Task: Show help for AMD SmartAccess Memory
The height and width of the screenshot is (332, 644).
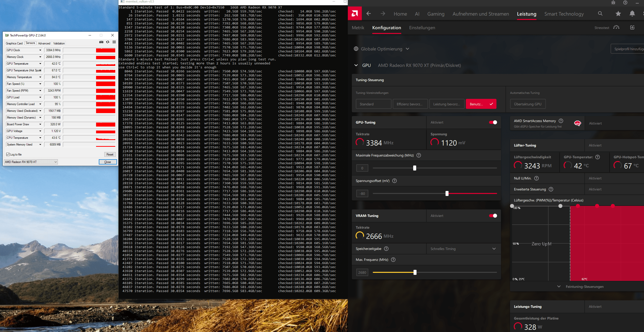Action: [561, 121]
